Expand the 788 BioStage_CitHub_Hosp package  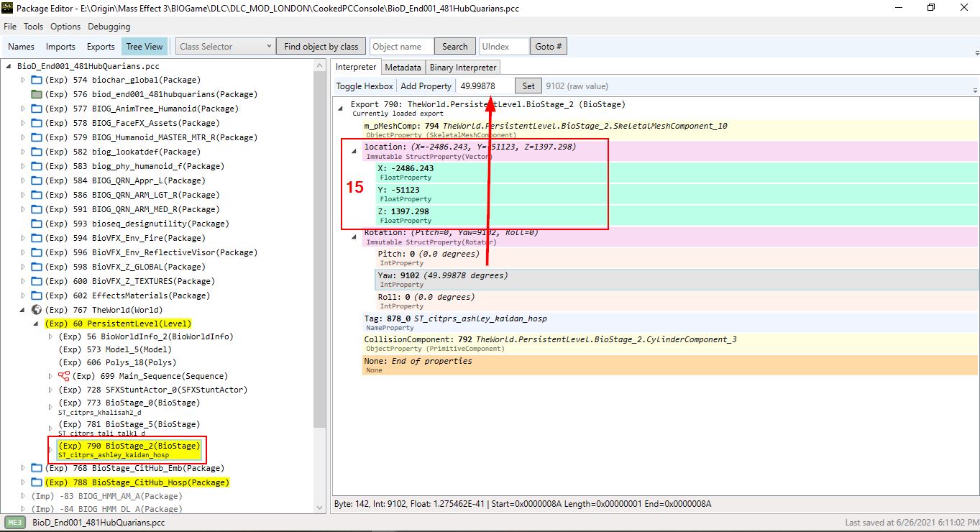pos(22,482)
